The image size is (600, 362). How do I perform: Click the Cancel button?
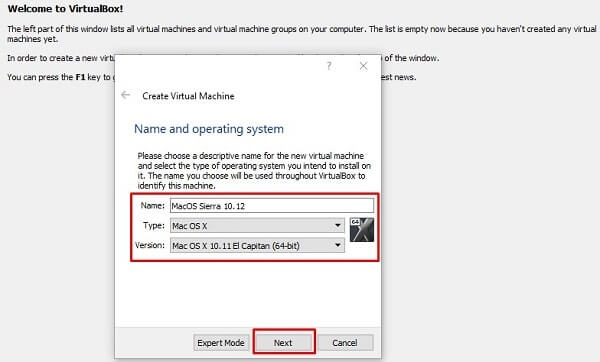345,342
